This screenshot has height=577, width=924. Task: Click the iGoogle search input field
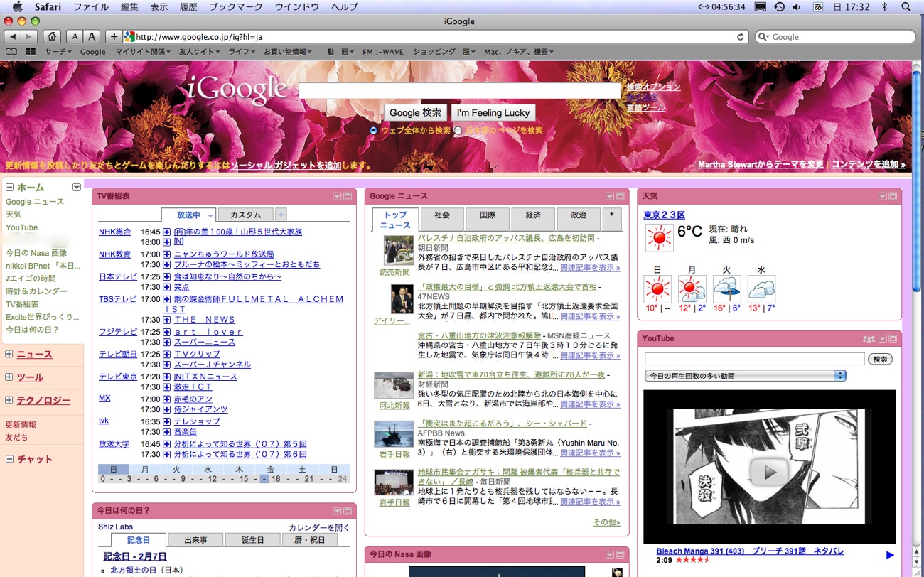point(460,91)
